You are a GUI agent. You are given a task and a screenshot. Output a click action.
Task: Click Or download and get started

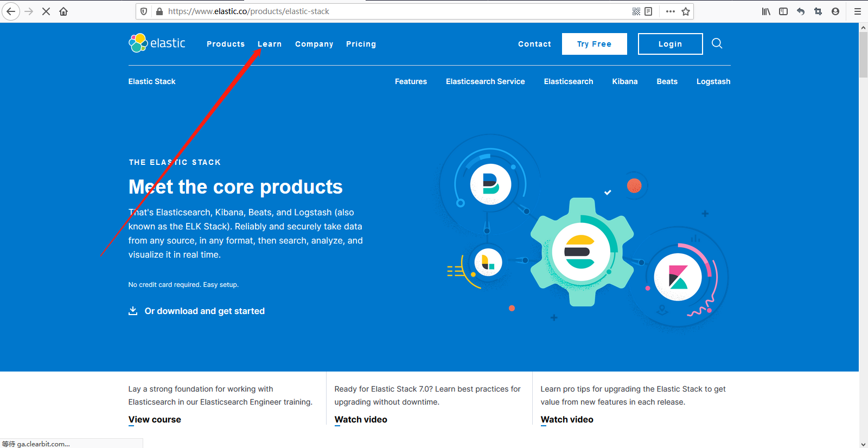coord(205,311)
